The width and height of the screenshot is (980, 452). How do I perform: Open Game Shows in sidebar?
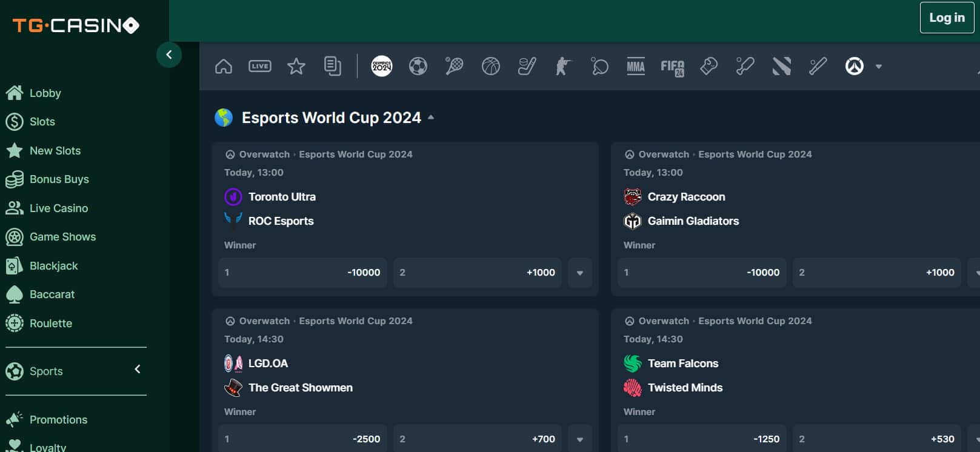pos(63,237)
